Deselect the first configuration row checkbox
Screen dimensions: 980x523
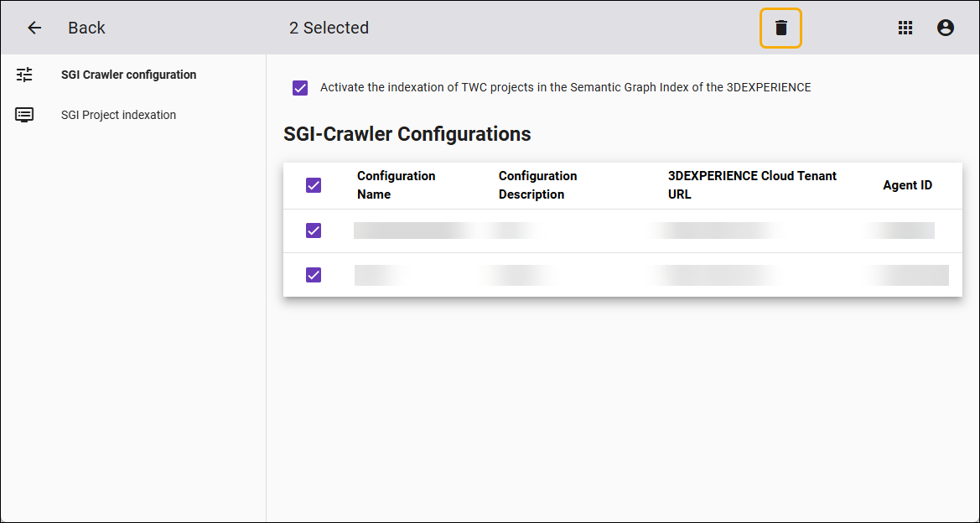pyautogui.click(x=314, y=230)
